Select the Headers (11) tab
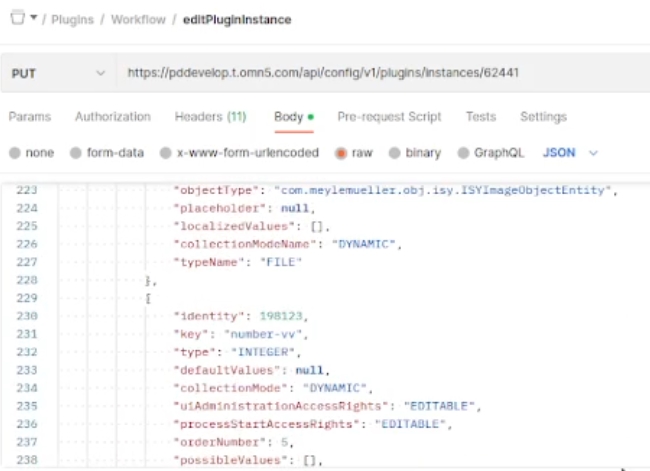This screenshot has height=471, width=650. (x=210, y=117)
